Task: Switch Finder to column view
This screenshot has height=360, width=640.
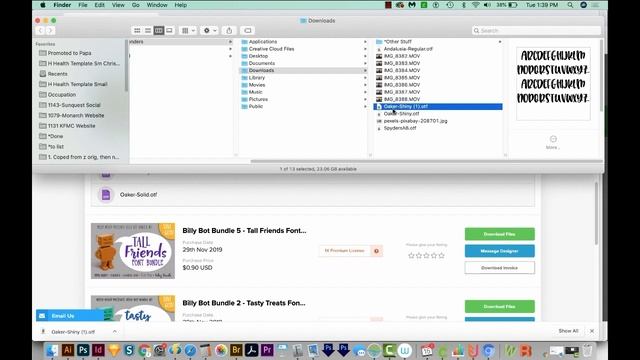Action: 159,31
